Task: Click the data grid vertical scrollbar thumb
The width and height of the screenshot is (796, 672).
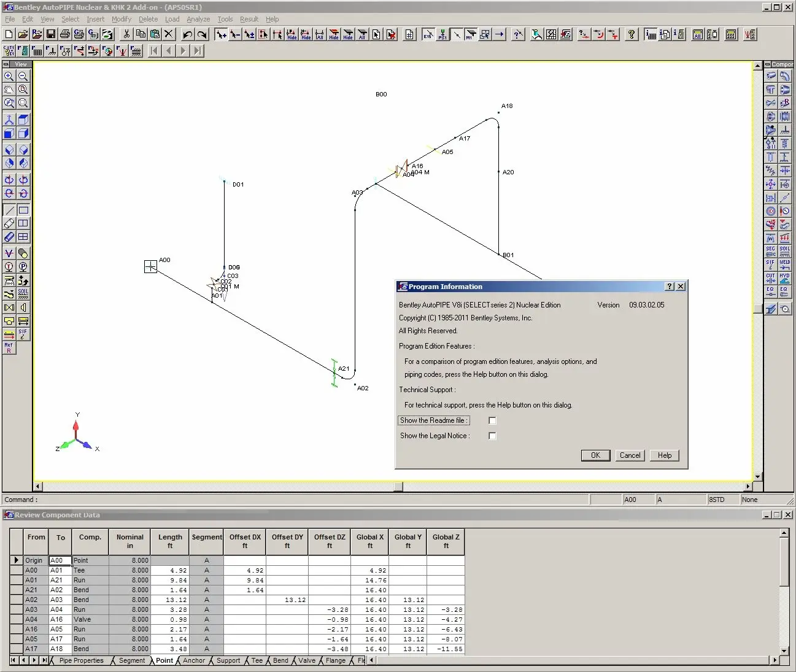Action: tap(784, 561)
